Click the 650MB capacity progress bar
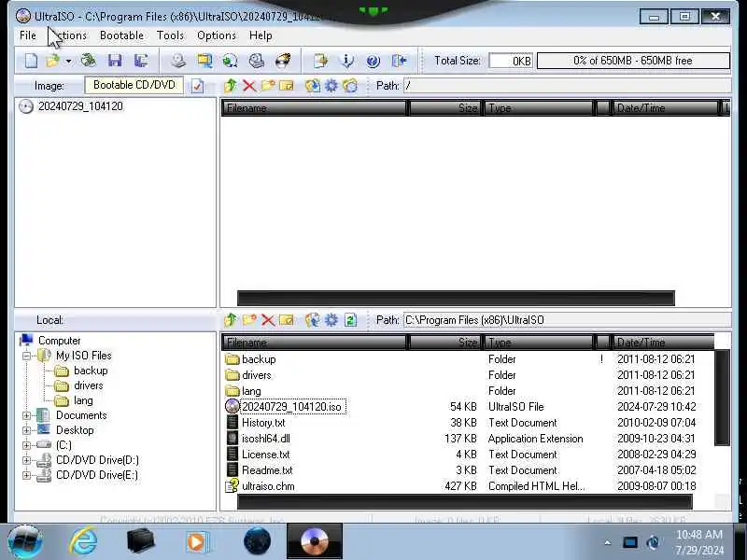Image resolution: width=747 pixels, height=560 pixels. [634, 61]
